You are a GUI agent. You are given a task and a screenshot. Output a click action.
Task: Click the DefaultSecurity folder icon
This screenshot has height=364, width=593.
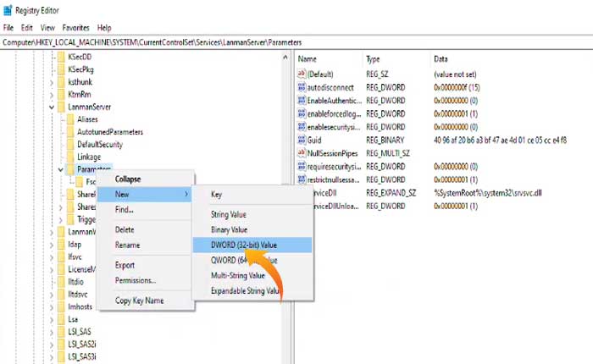pos(70,145)
